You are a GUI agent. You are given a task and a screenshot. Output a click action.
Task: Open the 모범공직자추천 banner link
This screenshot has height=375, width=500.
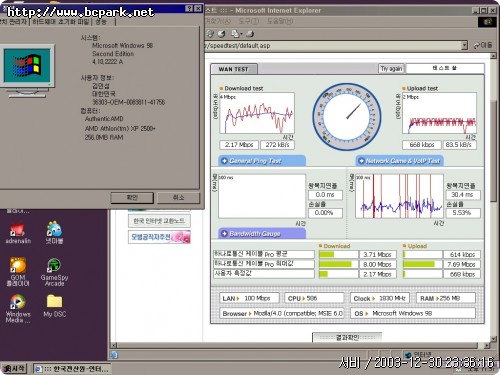click(159, 237)
